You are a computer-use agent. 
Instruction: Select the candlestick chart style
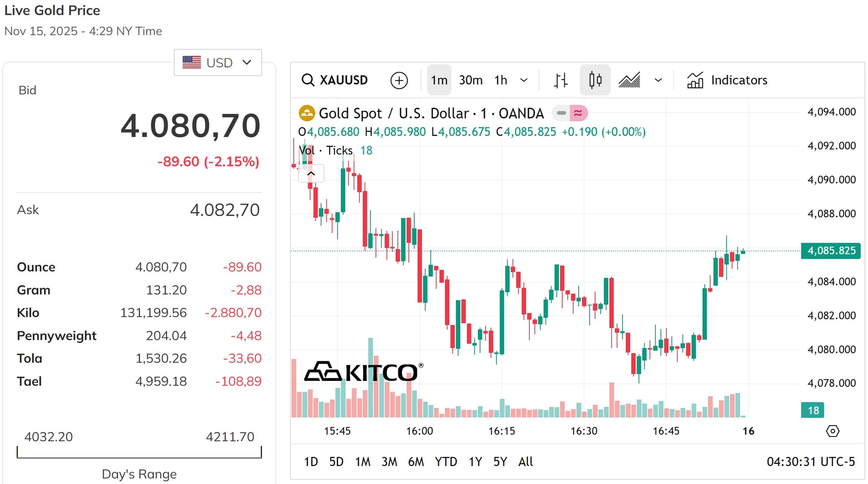coord(595,80)
